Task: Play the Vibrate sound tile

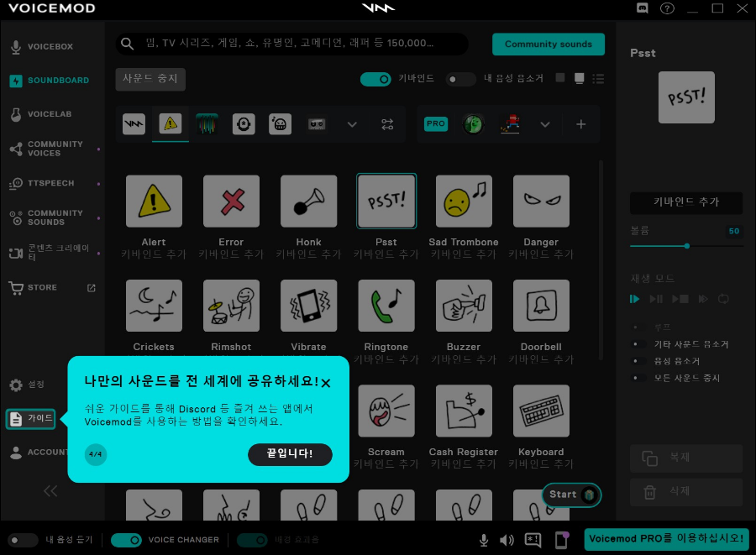Action: click(308, 306)
